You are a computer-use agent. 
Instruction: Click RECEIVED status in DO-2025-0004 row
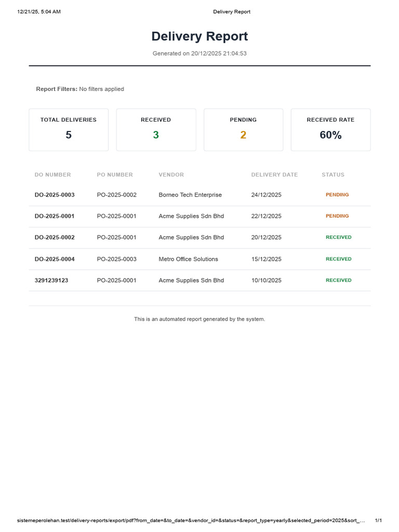pos(339,259)
